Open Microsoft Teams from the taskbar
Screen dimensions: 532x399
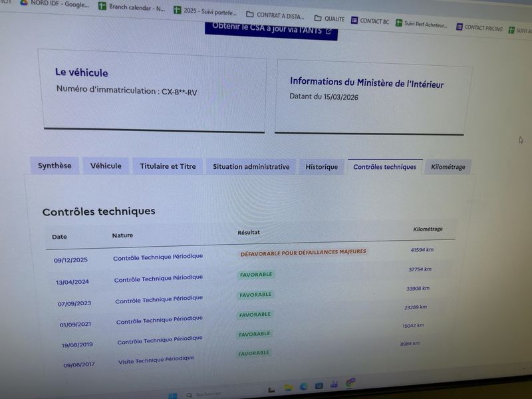(334, 384)
